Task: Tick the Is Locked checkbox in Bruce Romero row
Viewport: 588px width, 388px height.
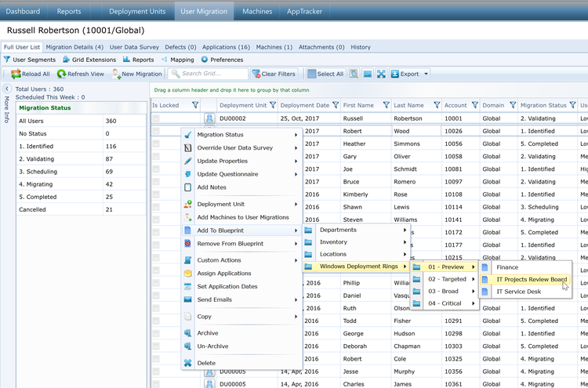Action: (156, 182)
